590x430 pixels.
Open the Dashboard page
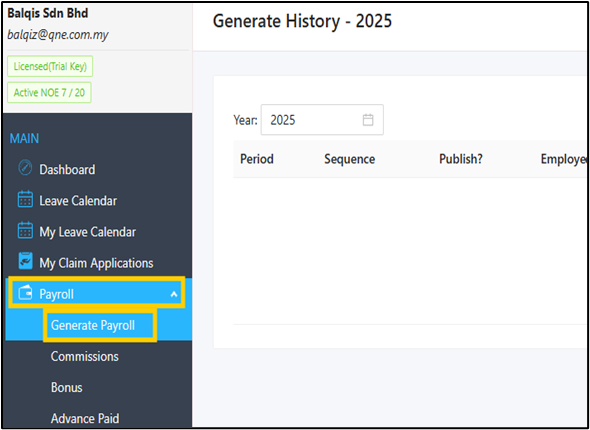[x=67, y=170]
